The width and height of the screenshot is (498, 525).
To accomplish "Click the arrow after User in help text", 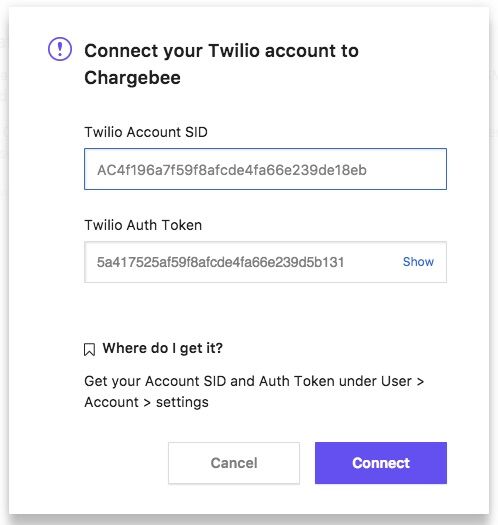I will [x=420, y=382].
